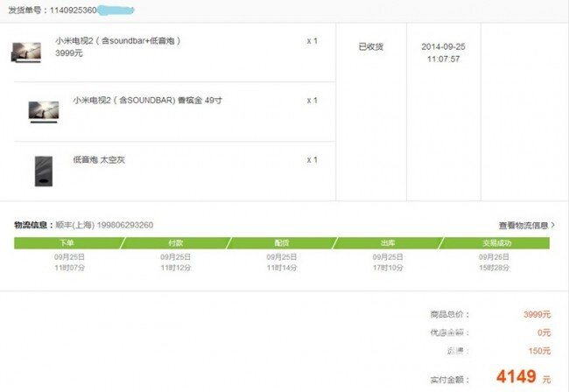The width and height of the screenshot is (569, 392).
Task: Click product title 小米电视2（含SOUNDBAR）香槟金 49寸
Action: [x=147, y=100]
